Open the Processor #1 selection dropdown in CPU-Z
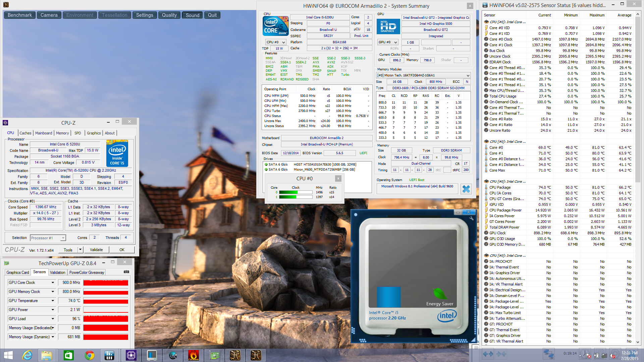 pos(48,238)
